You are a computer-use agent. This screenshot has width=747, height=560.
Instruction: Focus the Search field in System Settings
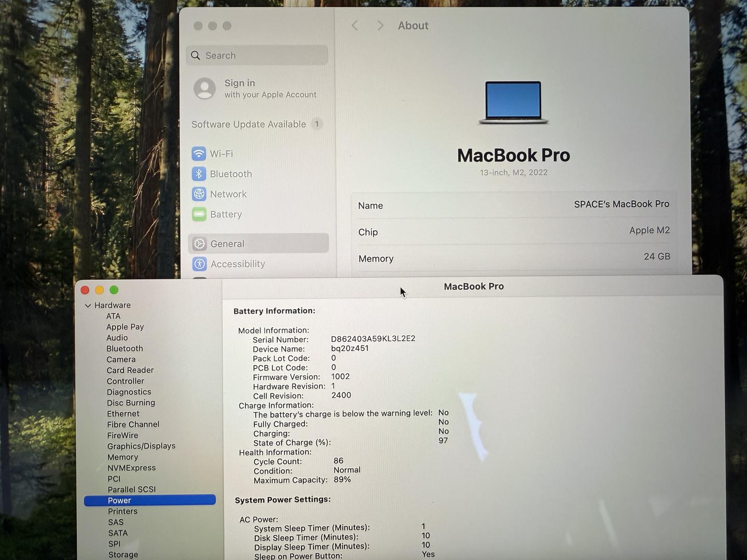tap(257, 55)
